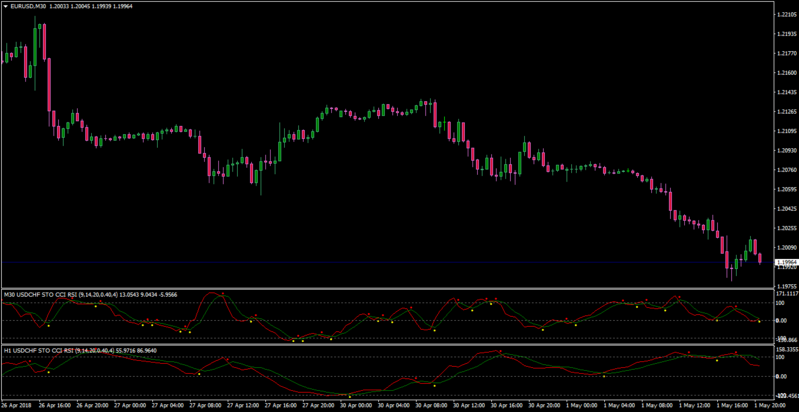The image size is (799, 412).
Task: Click the 1.20930 price scale value
Action: tap(786, 150)
